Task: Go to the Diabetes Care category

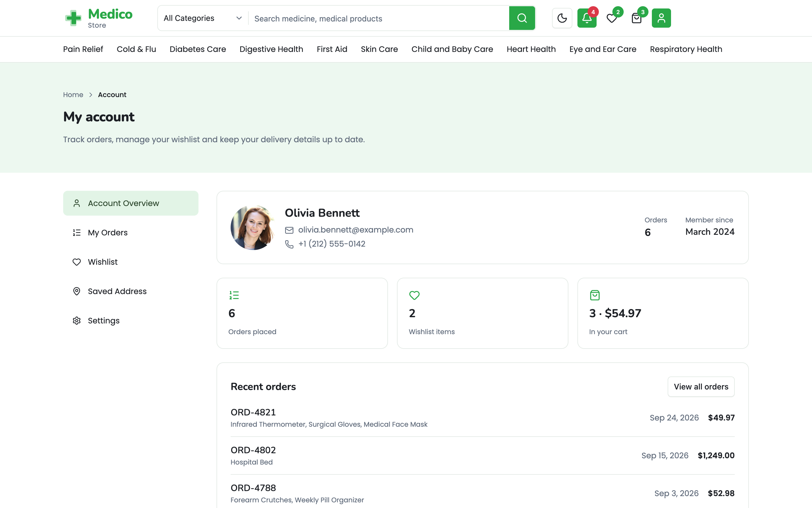Action: [198, 49]
